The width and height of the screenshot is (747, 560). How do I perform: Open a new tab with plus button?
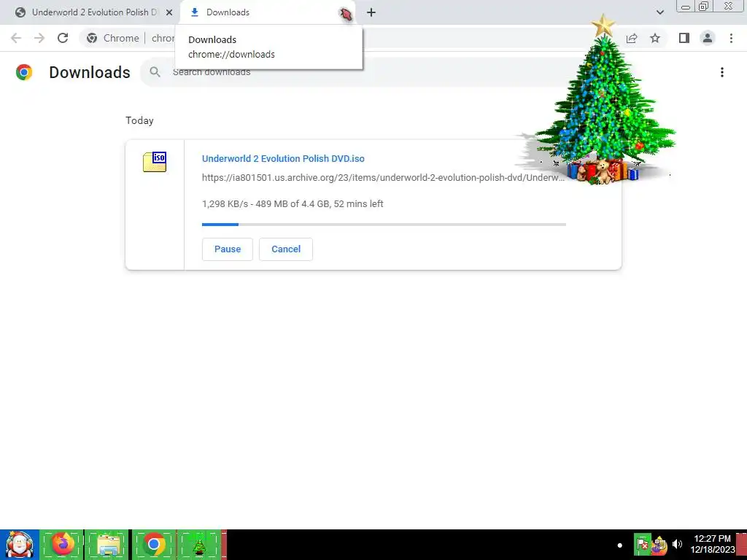point(371,12)
